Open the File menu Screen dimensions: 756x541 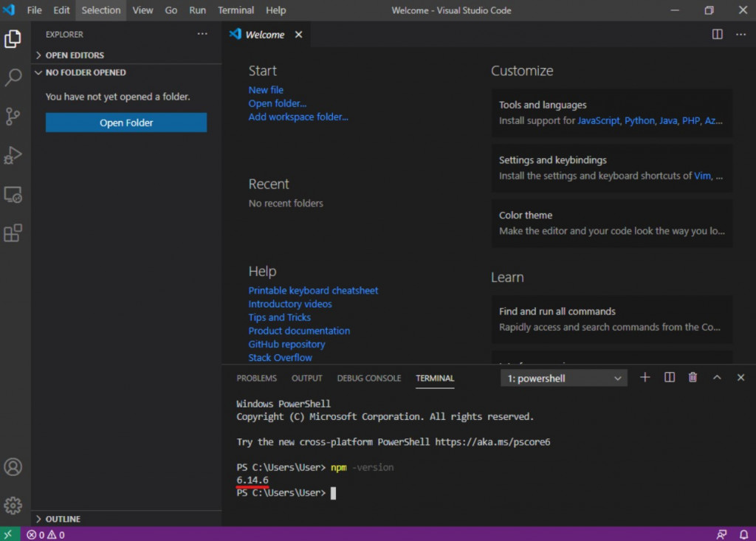click(34, 10)
